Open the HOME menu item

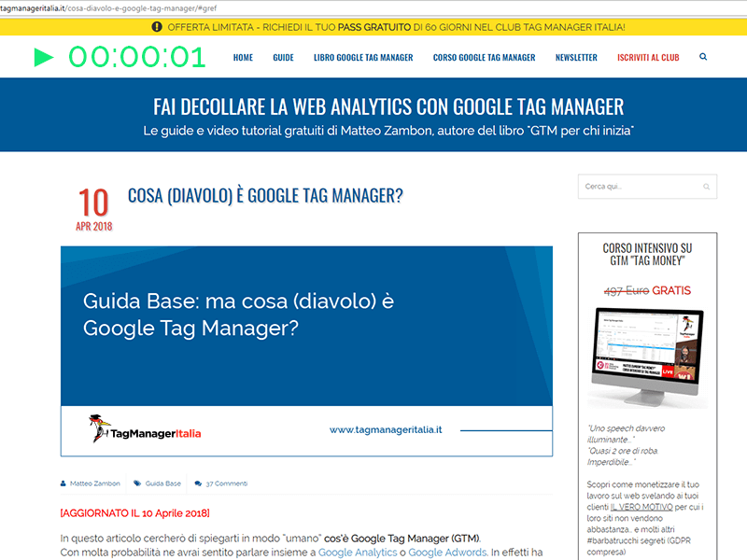pos(243,58)
